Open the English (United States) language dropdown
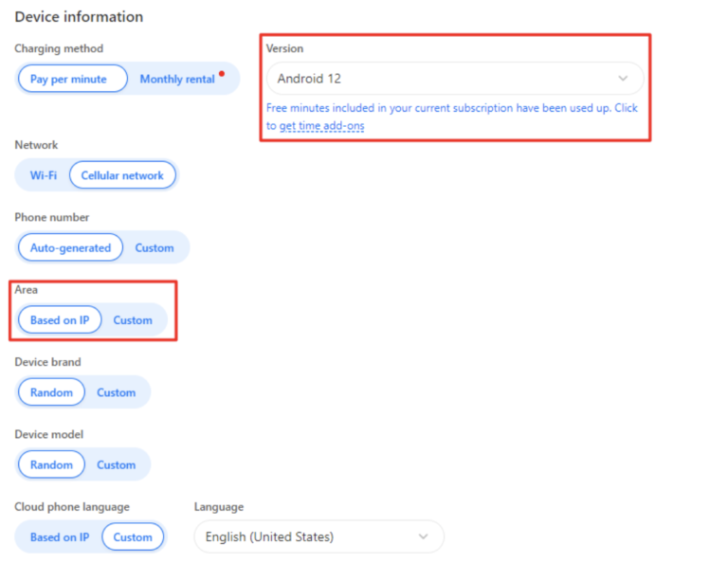728x563 pixels. [313, 536]
